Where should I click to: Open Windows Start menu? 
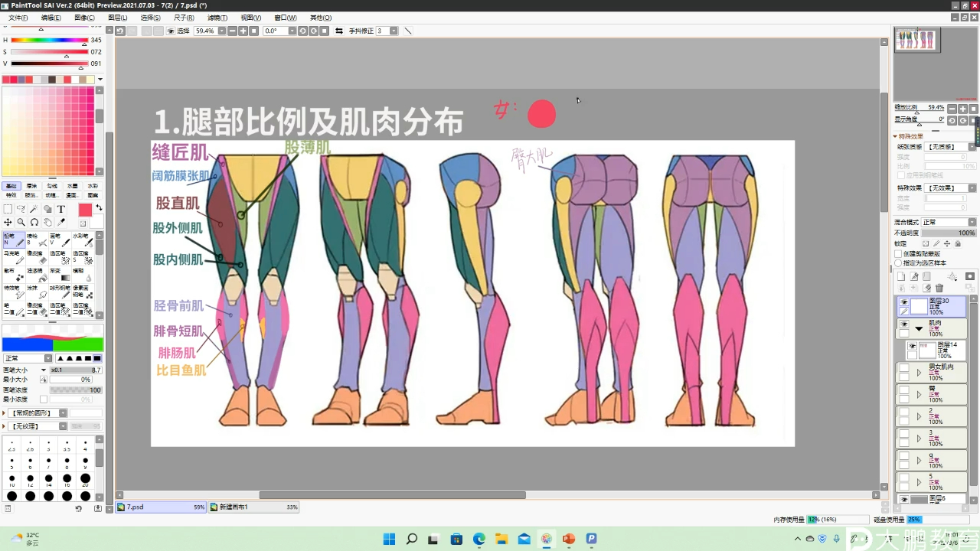click(389, 539)
